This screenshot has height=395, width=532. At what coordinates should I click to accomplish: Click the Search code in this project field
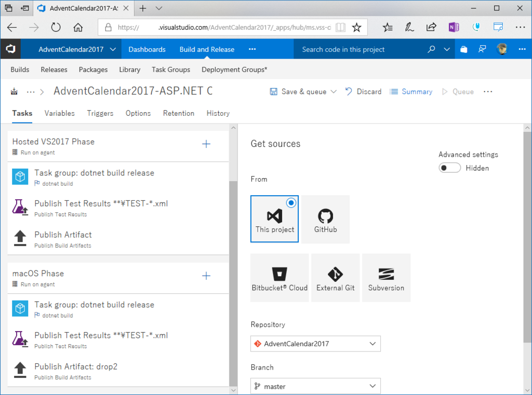pos(360,49)
